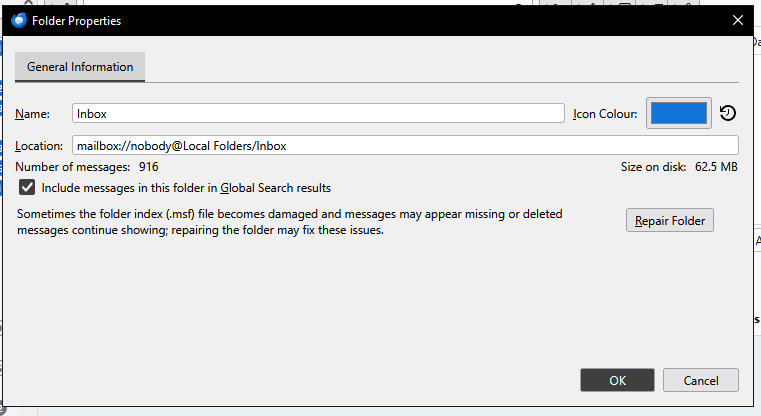Click the 'Name:' field label

pos(33,114)
